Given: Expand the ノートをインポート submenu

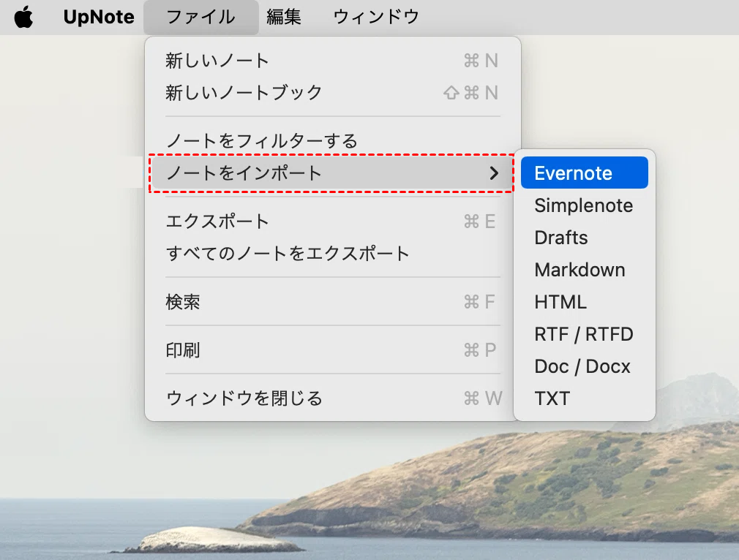Looking at the screenshot, I should [x=332, y=173].
